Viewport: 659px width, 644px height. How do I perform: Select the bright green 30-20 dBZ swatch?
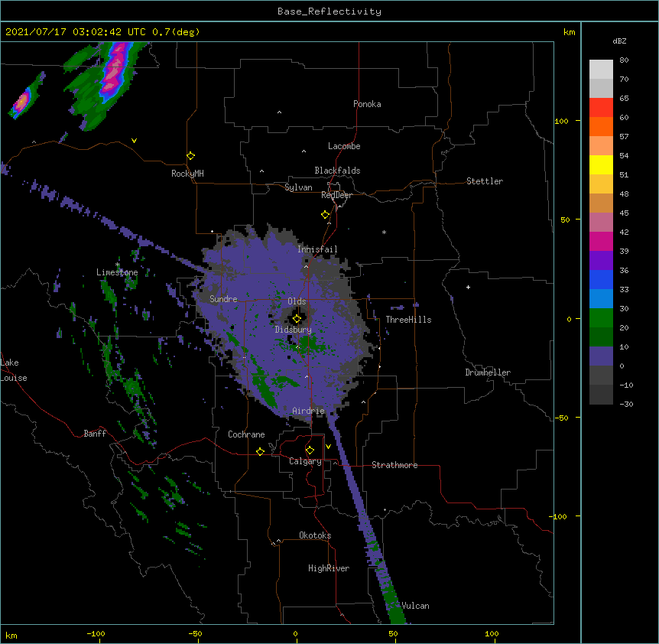click(601, 318)
